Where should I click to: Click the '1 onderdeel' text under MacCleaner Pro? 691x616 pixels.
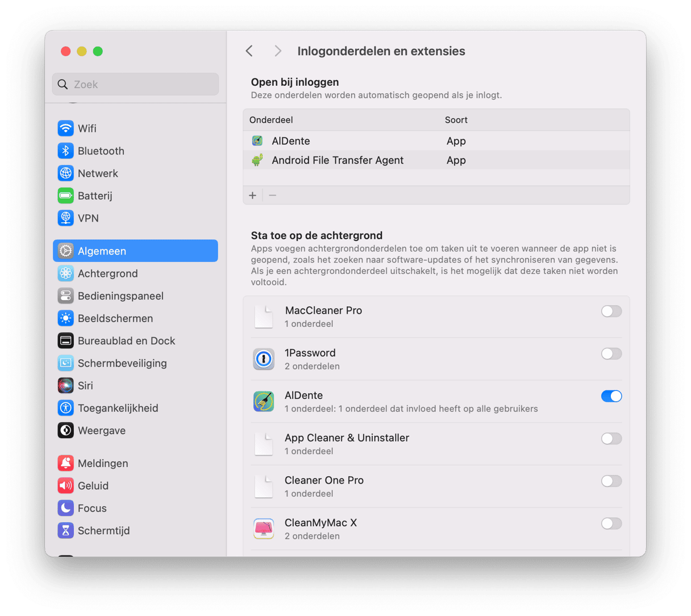pos(309,324)
